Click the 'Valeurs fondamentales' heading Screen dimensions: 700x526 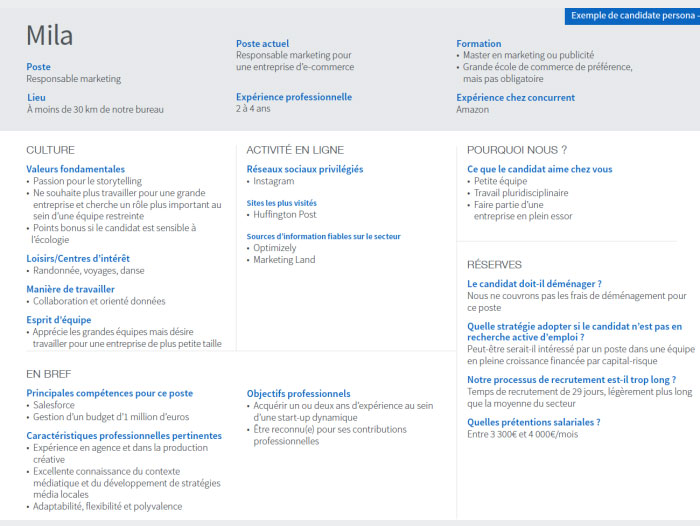76,170
